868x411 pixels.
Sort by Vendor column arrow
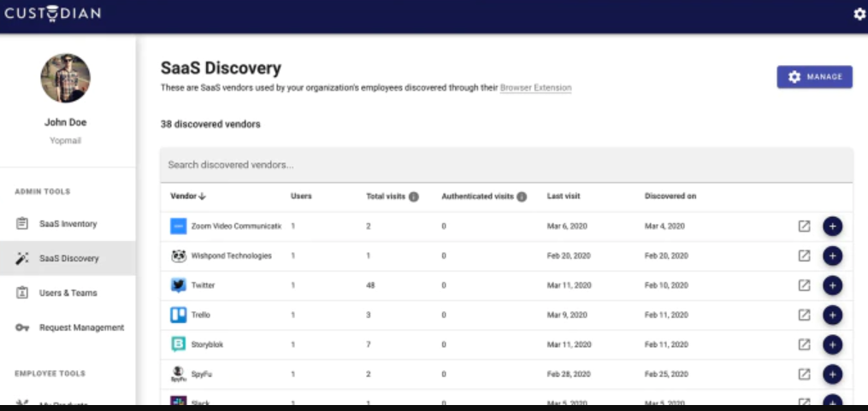(202, 197)
